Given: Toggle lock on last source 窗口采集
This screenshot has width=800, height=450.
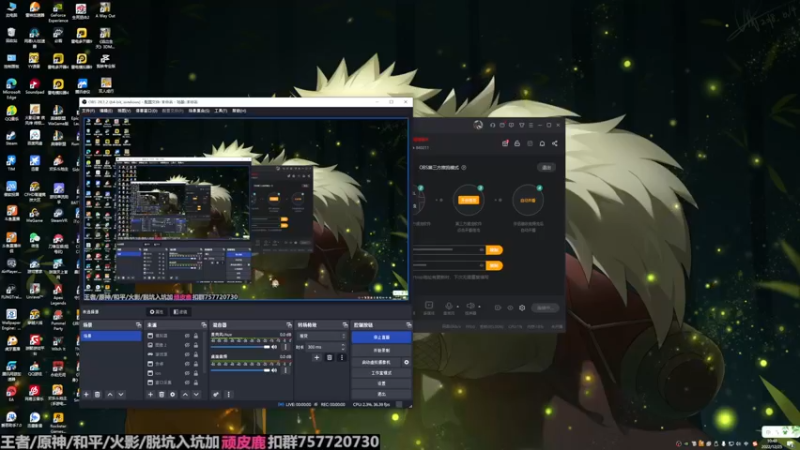Looking at the screenshot, I should click(196, 382).
